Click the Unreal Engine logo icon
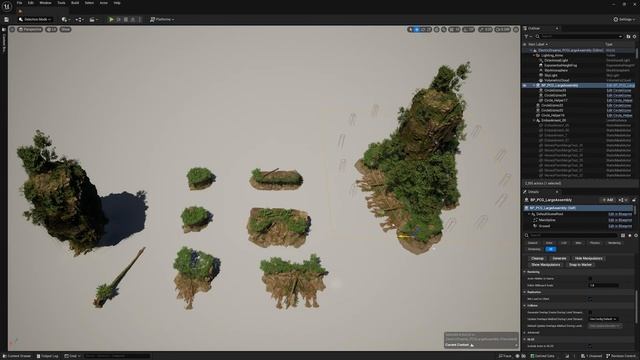The width and height of the screenshot is (640, 360). pyautogui.click(x=7, y=6)
